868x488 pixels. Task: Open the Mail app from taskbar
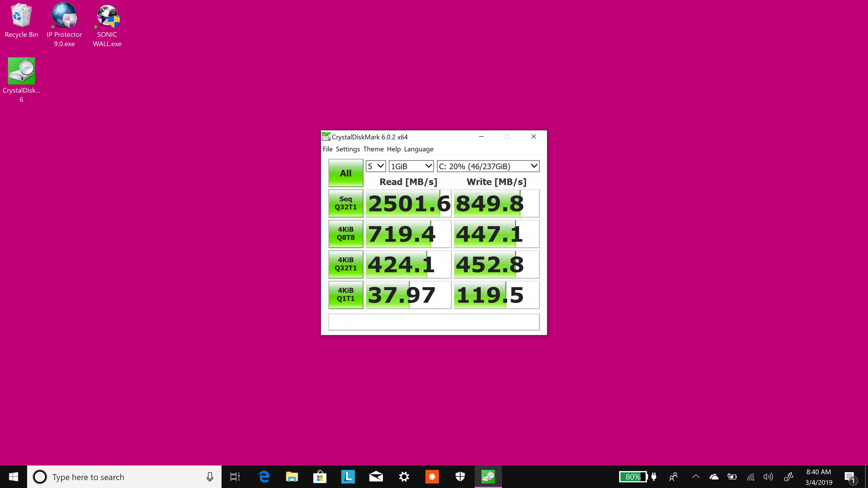[376, 476]
